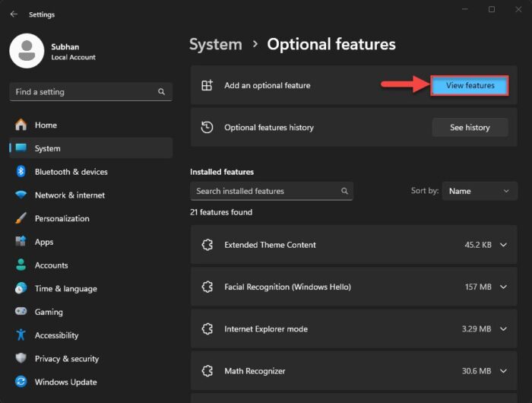Click the Internet Explorer mode label

(x=266, y=329)
